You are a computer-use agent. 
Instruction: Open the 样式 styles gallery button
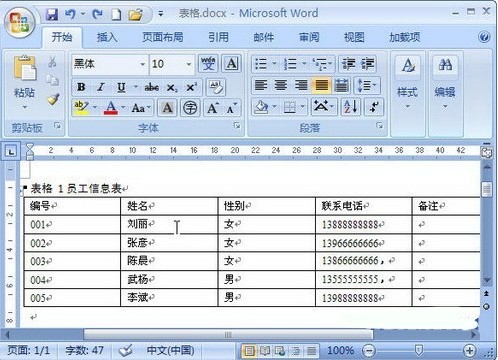point(407,83)
